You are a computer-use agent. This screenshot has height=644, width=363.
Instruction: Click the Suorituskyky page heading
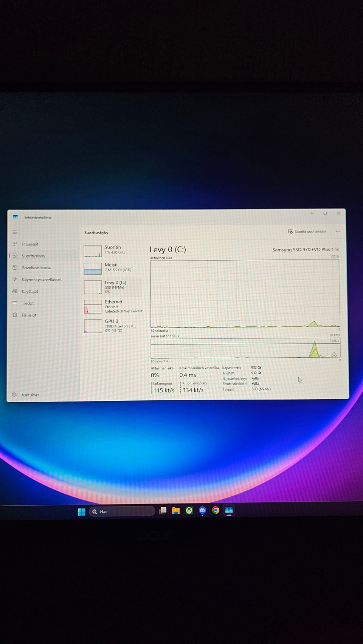[96, 233]
